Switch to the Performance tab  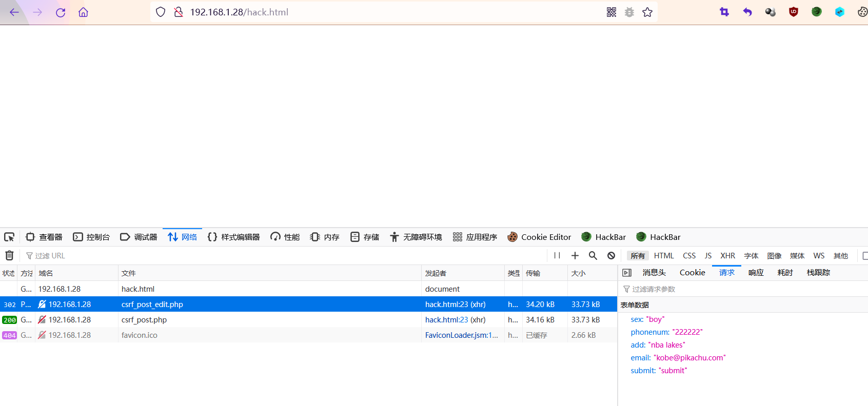coord(285,237)
